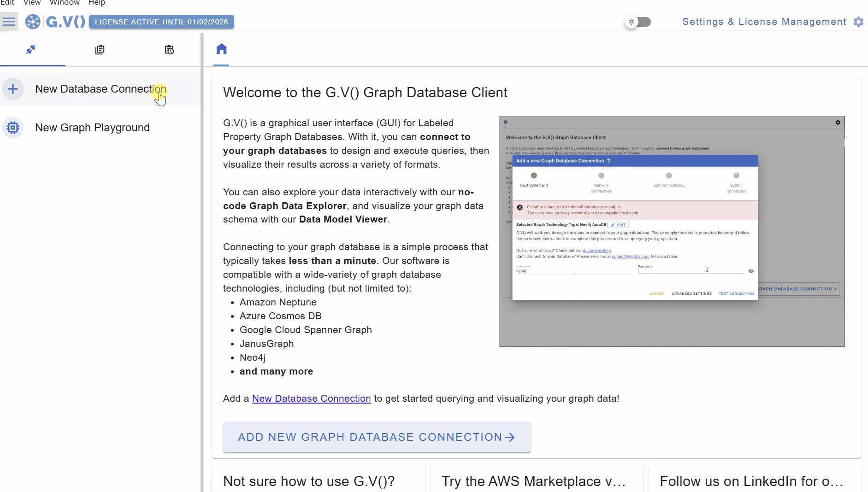Follow the New Database Connection hyperlink
Image resolution: width=868 pixels, height=492 pixels.
click(x=311, y=398)
